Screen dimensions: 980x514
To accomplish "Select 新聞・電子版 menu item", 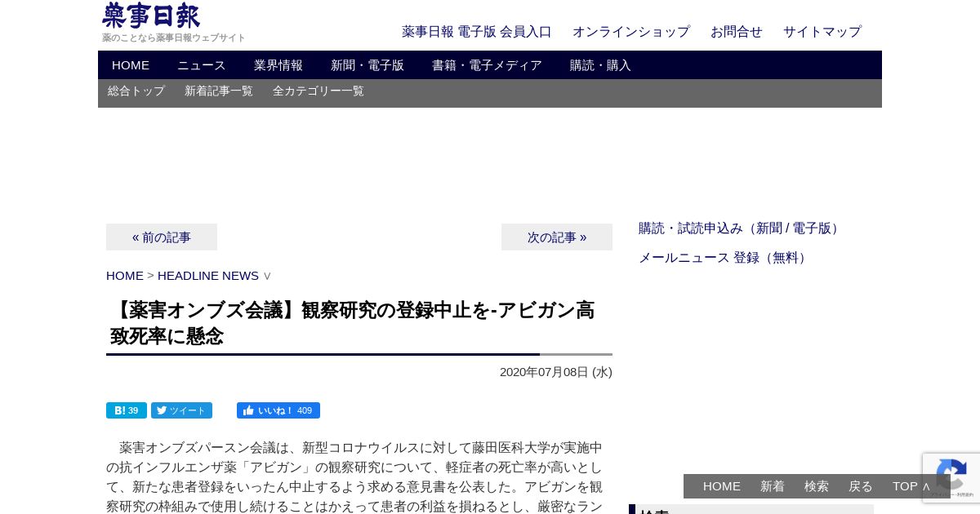I will tap(367, 65).
